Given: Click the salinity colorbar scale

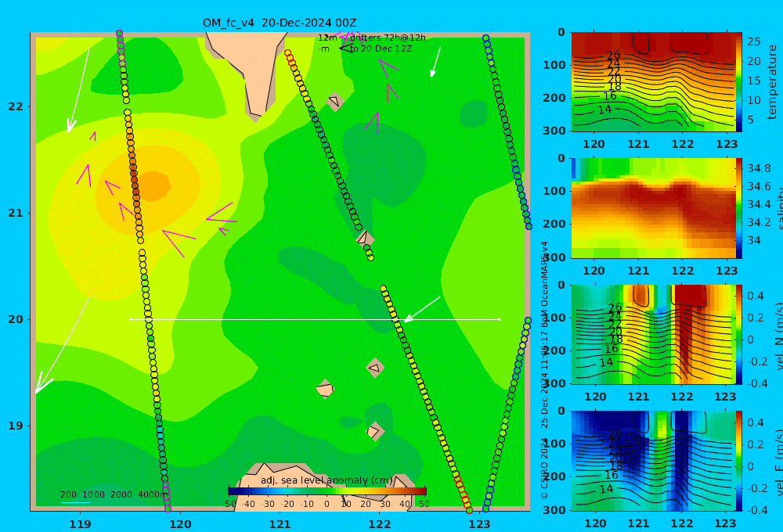Looking at the screenshot, I should (x=739, y=208).
